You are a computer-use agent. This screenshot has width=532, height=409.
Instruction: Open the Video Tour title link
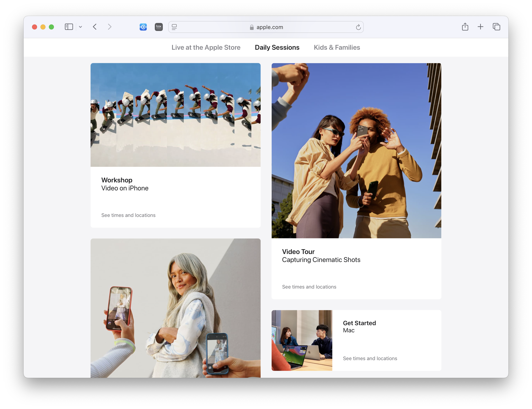pos(298,252)
